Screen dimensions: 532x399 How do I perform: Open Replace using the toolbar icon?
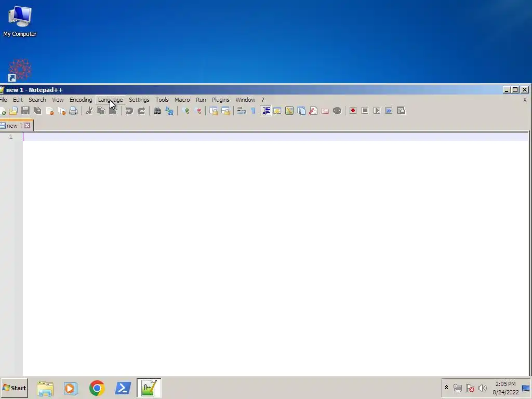point(169,111)
